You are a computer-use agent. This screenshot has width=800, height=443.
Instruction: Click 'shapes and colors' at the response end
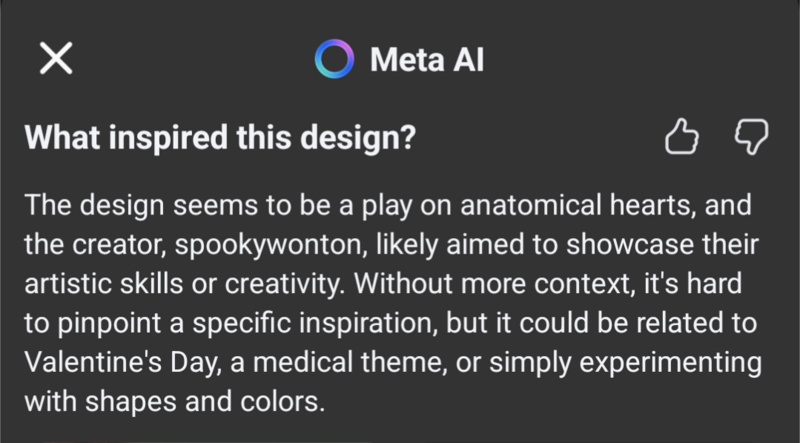coord(202,402)
